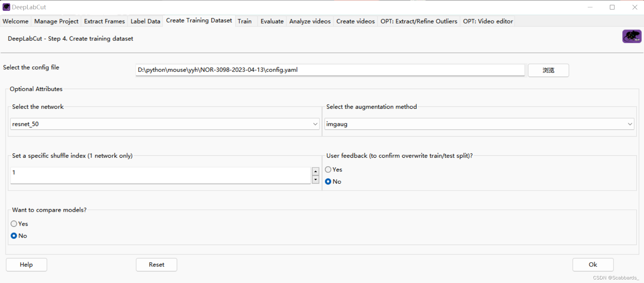
Task: Confirm with the Ok button
Action: click(593, 265)
